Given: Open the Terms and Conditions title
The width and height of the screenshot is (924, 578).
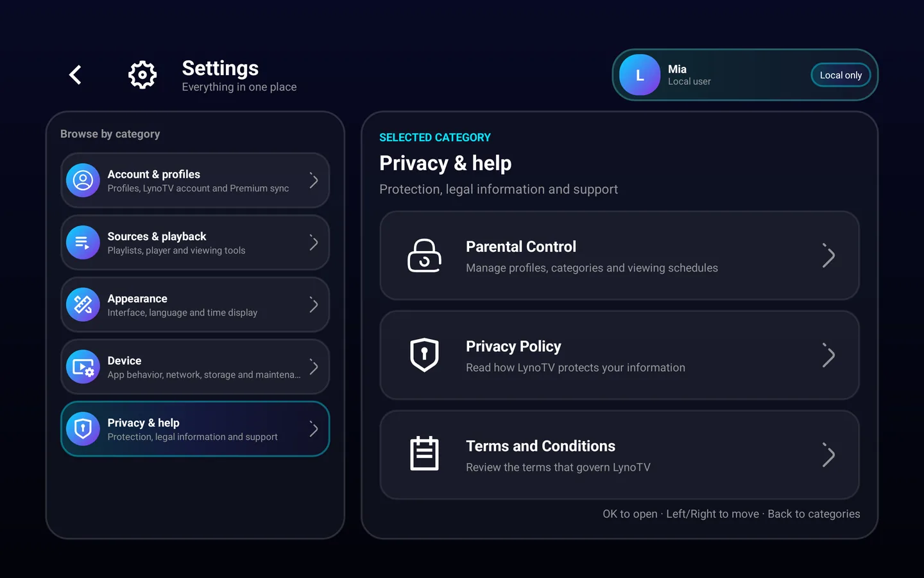Looking at the screenshot, I should [x=540, y=446].
